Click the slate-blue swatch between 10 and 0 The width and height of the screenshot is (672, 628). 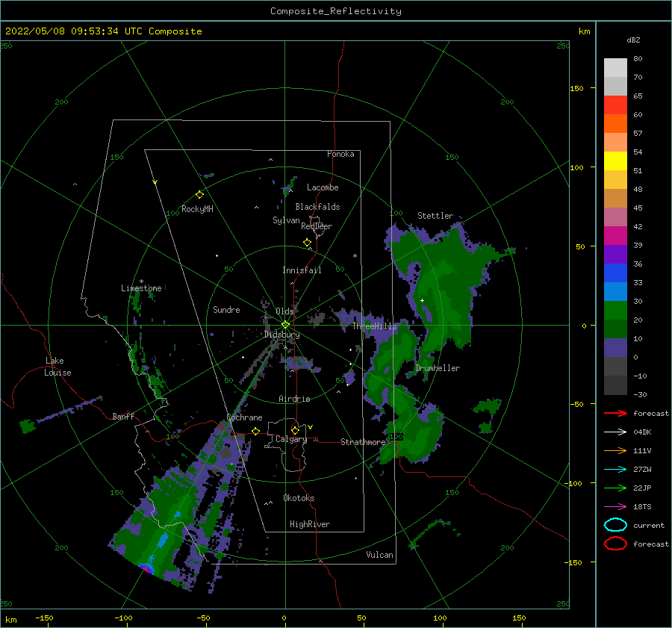point(615,348)
